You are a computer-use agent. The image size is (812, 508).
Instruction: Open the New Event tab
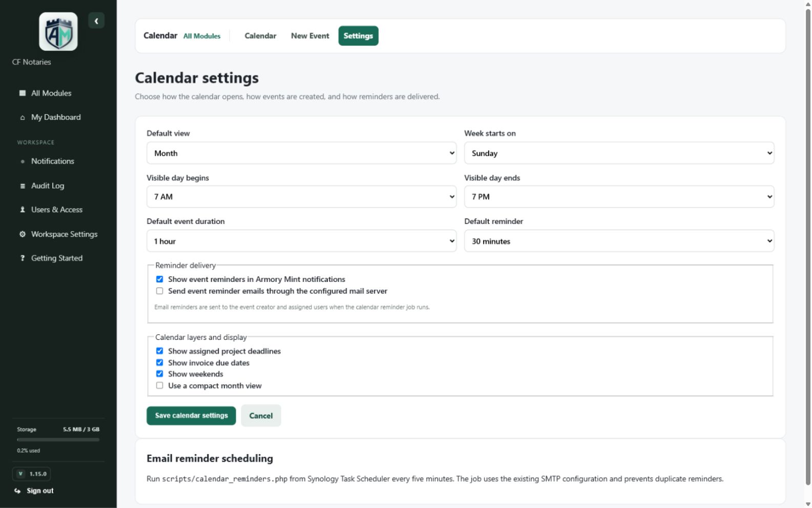310,36
